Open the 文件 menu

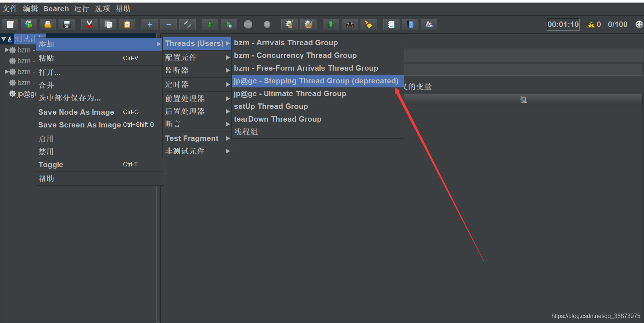coord(10,8)
